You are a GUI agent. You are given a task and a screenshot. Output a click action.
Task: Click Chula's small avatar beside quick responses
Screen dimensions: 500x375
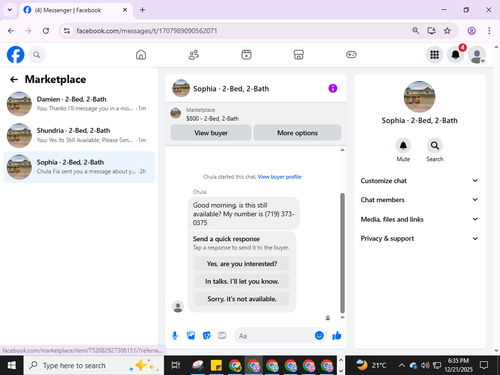[x=178, y=306]
